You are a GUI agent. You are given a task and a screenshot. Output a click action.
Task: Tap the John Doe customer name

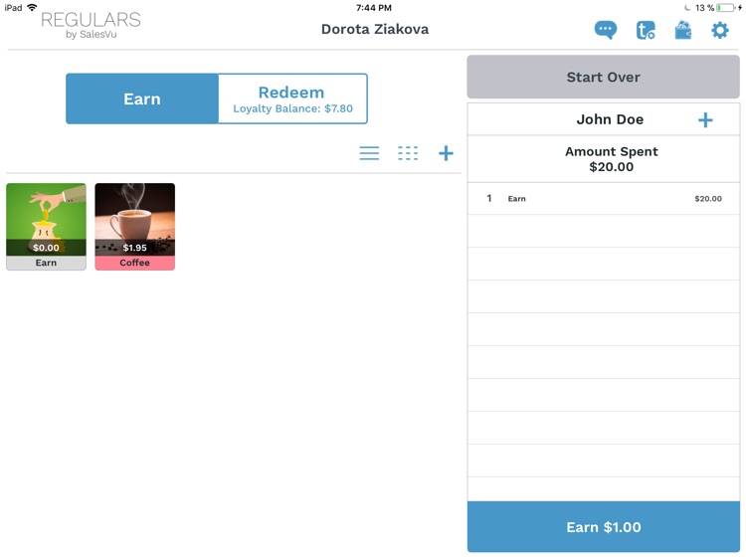pyautogui.click(x=610, y=119)
